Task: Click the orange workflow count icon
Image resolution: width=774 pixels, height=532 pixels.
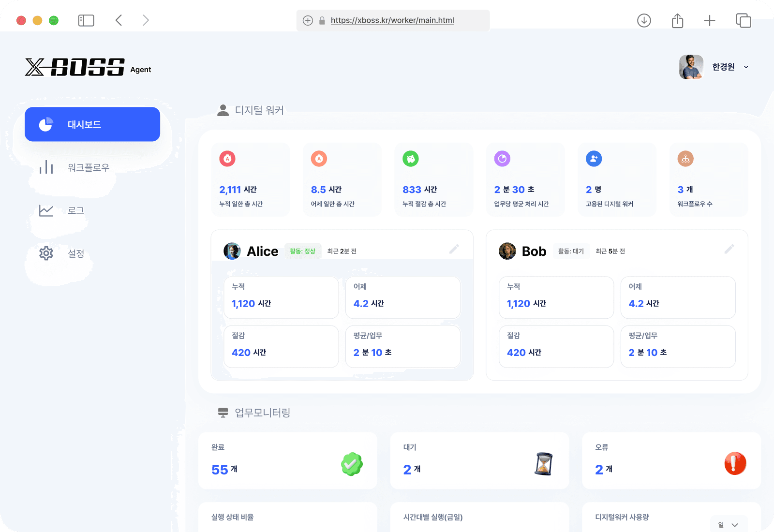Action: 685,159
